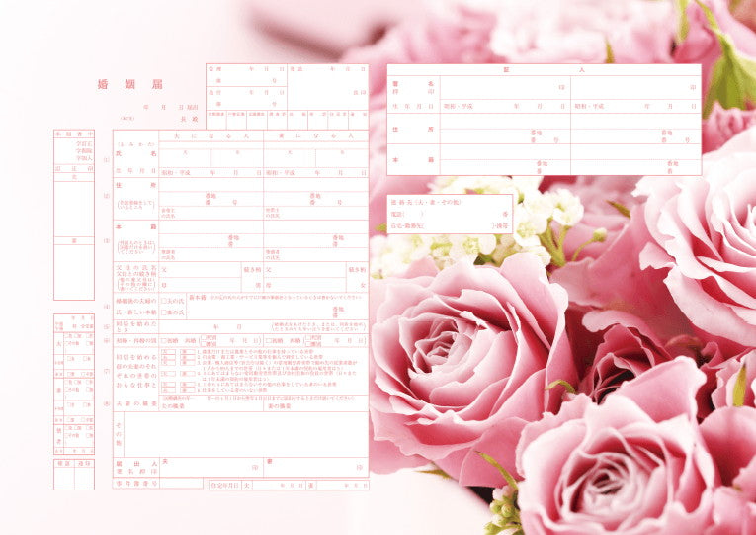Click first witness's 署名押印 signature field

click(x=504, y=87)
